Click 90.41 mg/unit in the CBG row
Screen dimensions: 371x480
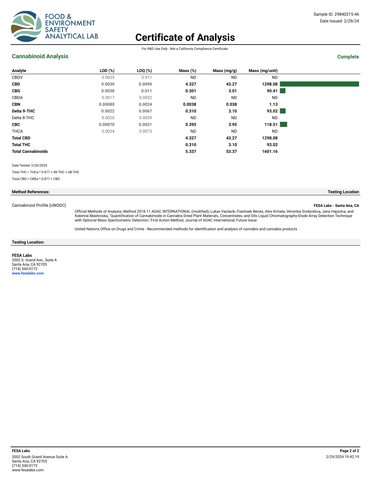272,91
